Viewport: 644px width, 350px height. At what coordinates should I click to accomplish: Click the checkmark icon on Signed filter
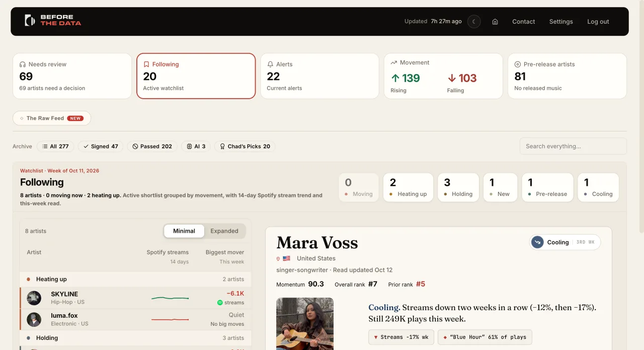[86, 147]
